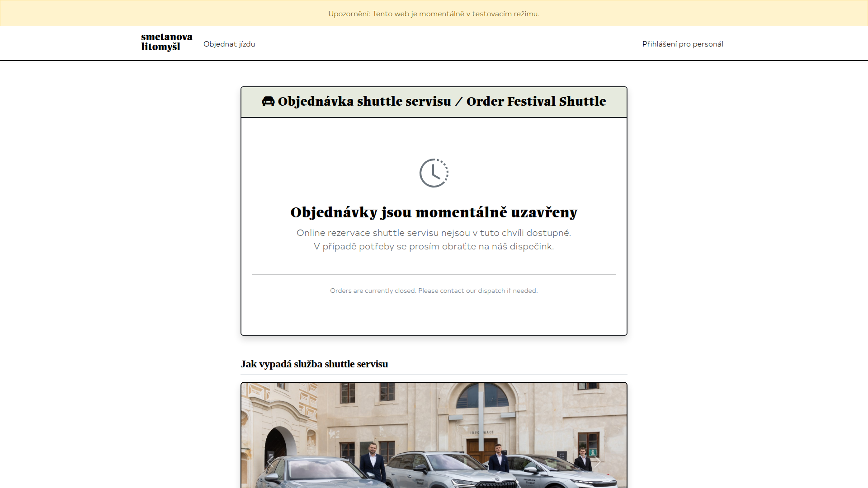The height and width of the screenshot is (488, 868).
Task: Advance to the next carousel photo
Action: [597, 462]
